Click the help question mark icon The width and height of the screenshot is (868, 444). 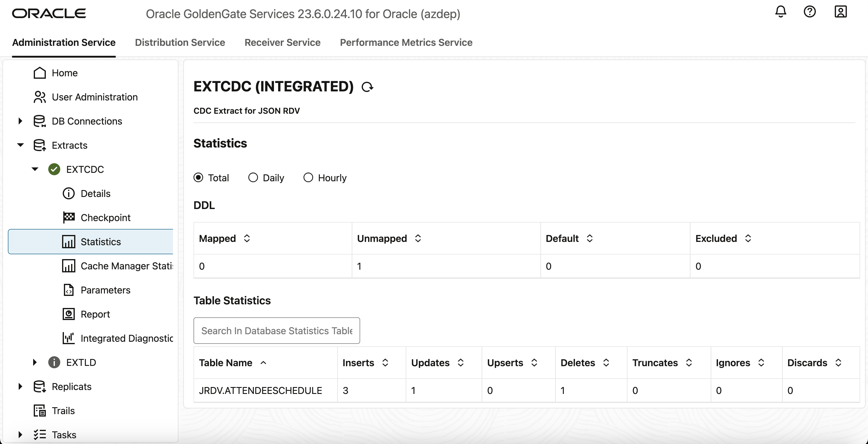pyautogui.click(x=809, y=12)
